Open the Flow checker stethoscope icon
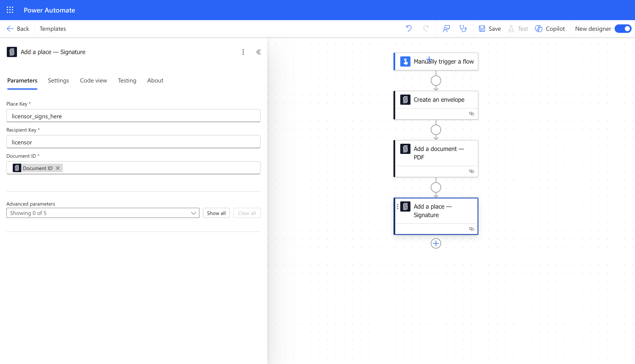Image resolution: width=635 pixels, height=364 pixels. [x=463, y=29]
